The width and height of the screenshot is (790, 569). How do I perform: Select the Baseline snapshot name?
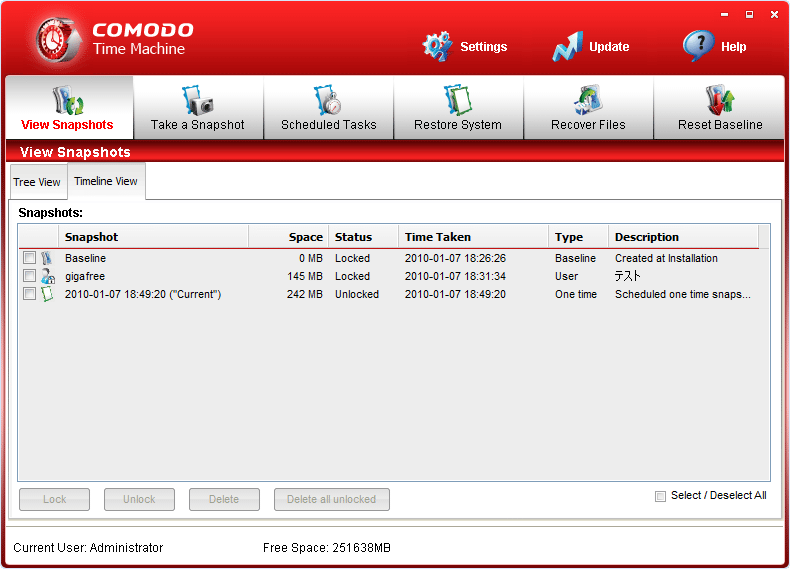[85, 258]
